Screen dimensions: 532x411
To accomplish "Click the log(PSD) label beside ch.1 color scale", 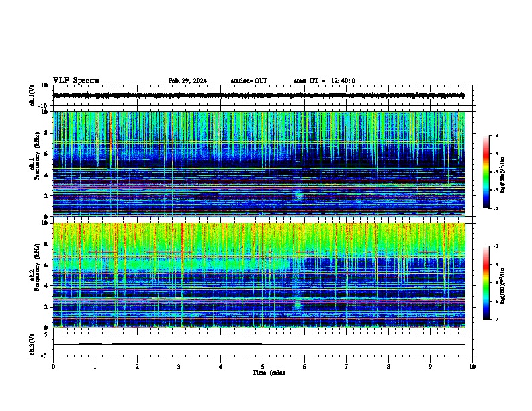I will pyautogui.click(x=503, y=175).
